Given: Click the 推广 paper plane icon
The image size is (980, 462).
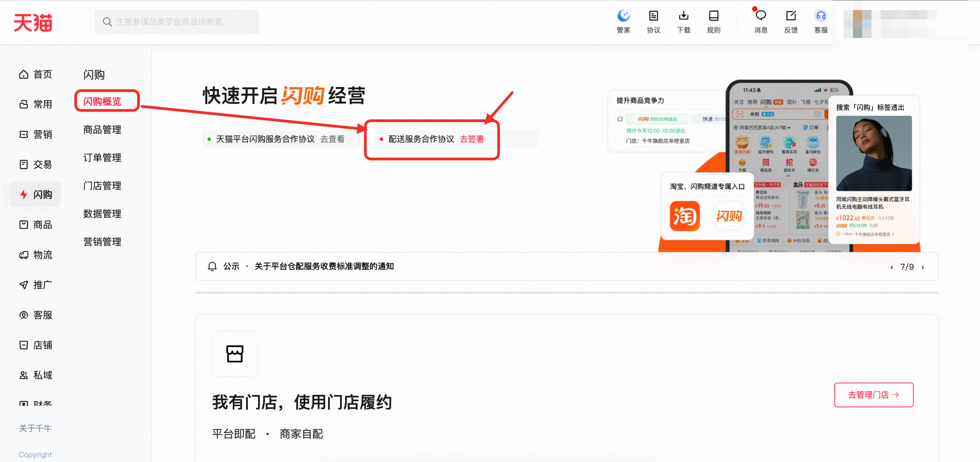Looking at the screenshot, I should click(x=24, y=285).
